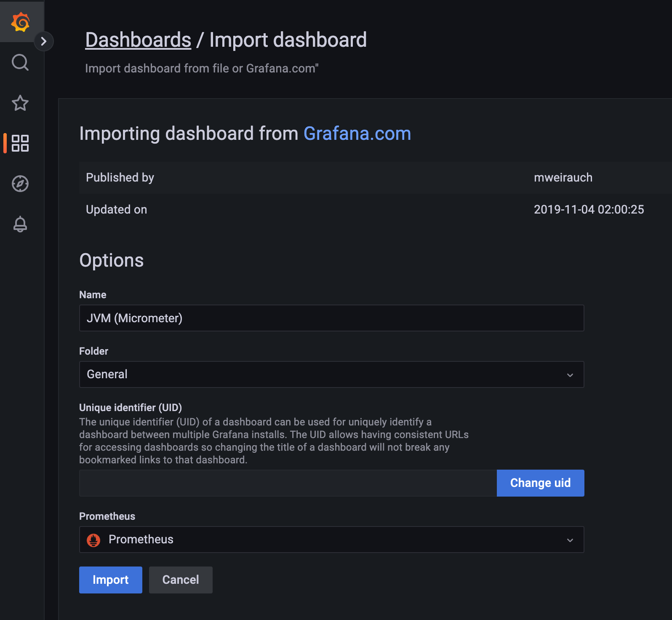Open the Explore compass icon
The width and height of the screenshot is (672, 620).
pos(20,184)
